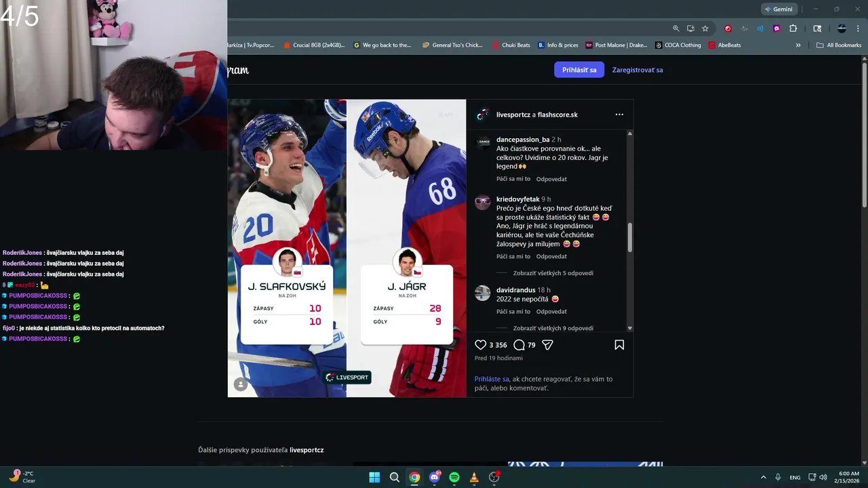Open the purple square extension icon
Screen dimensions: 868x488
pyautogui.click(x=776, y=28)
